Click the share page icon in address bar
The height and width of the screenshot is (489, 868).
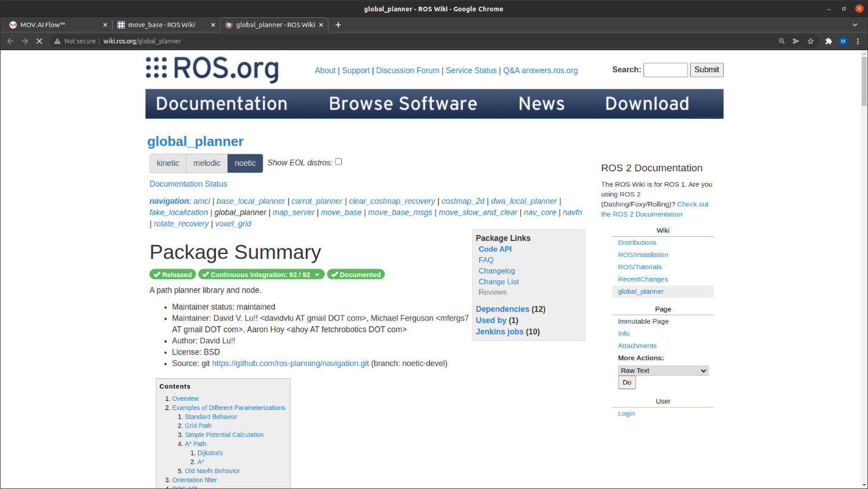(x=796, y=41)
